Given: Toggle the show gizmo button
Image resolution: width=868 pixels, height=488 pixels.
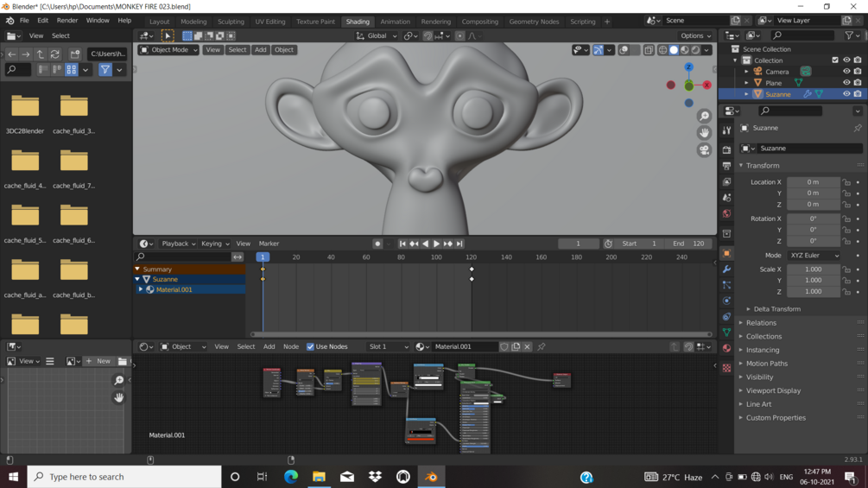Looking at the screenshot, I should (599, 50).
